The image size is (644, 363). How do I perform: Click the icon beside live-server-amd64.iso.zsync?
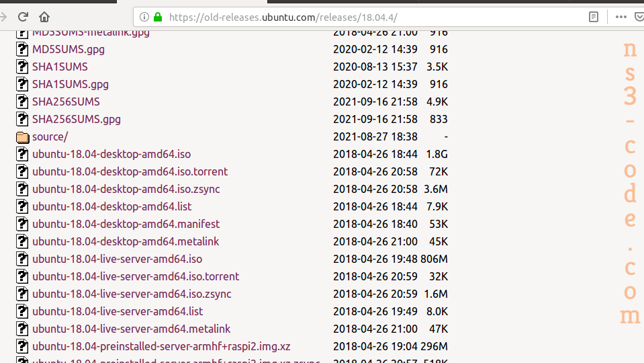point(22,294)
